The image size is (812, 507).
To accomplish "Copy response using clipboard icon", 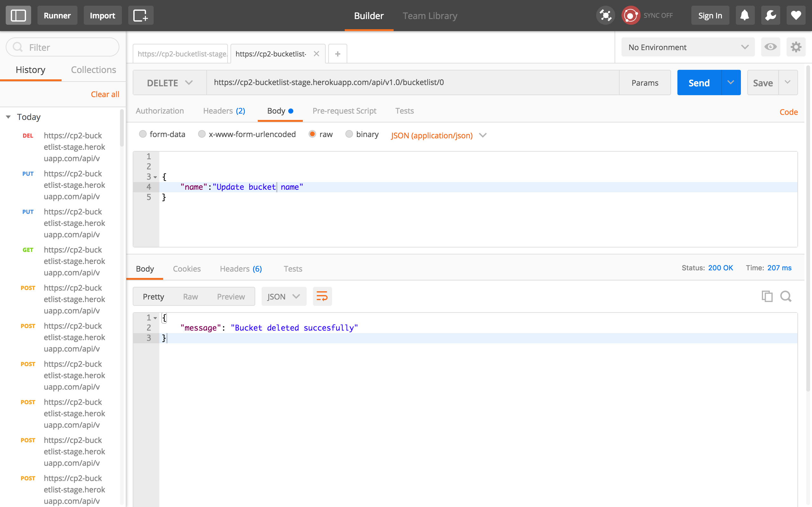I will (767, 296).
